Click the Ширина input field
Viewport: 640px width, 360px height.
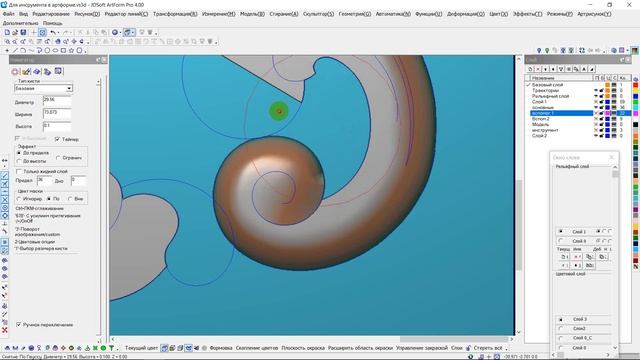pyautogui.click(x=57, y=114)
